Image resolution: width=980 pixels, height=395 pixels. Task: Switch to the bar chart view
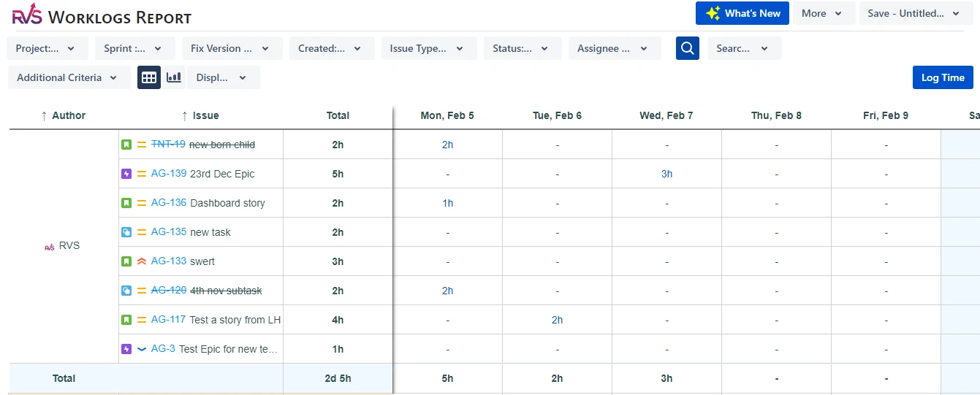[174, 77]
